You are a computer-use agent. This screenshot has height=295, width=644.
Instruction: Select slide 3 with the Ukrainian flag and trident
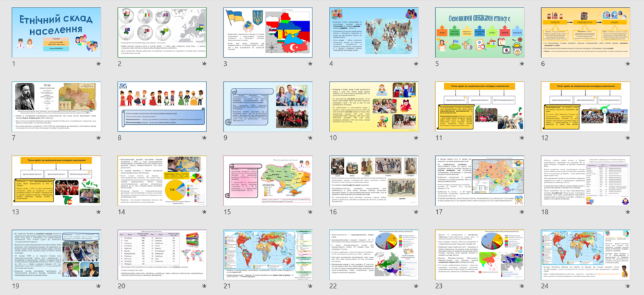(268, 32)
